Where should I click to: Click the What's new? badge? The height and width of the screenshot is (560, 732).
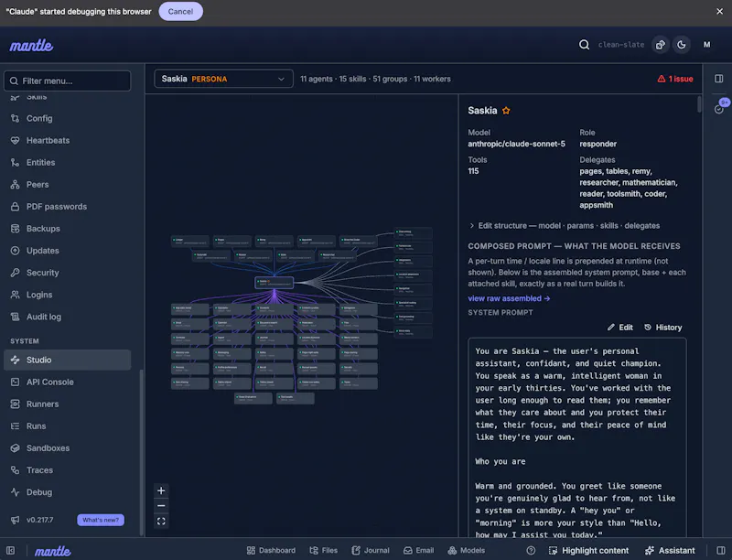[101, 520]
